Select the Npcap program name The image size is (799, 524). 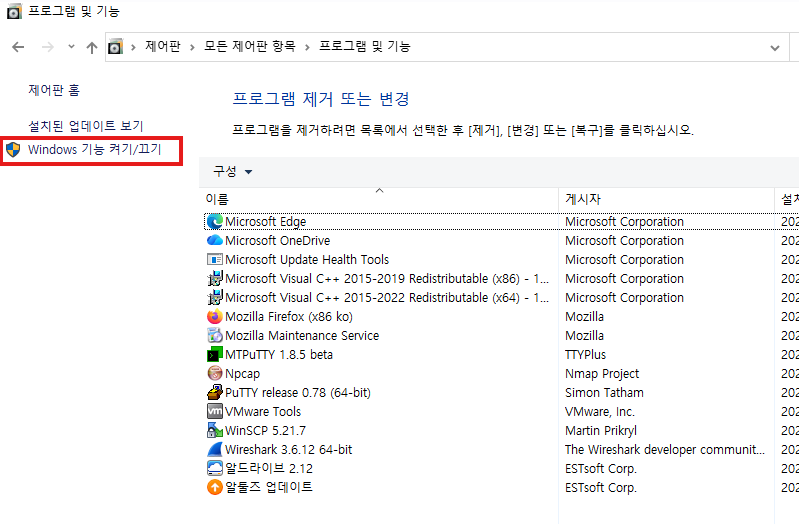click(243, 373)
